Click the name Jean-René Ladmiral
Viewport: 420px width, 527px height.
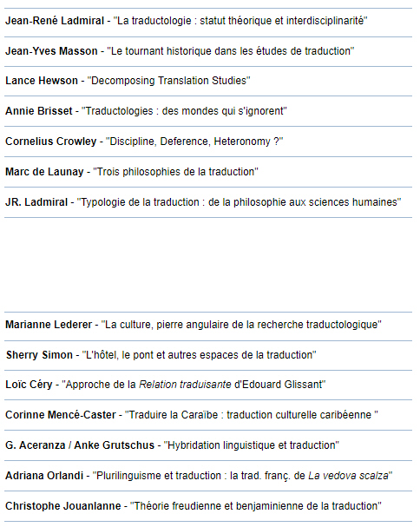pos(55,21)
